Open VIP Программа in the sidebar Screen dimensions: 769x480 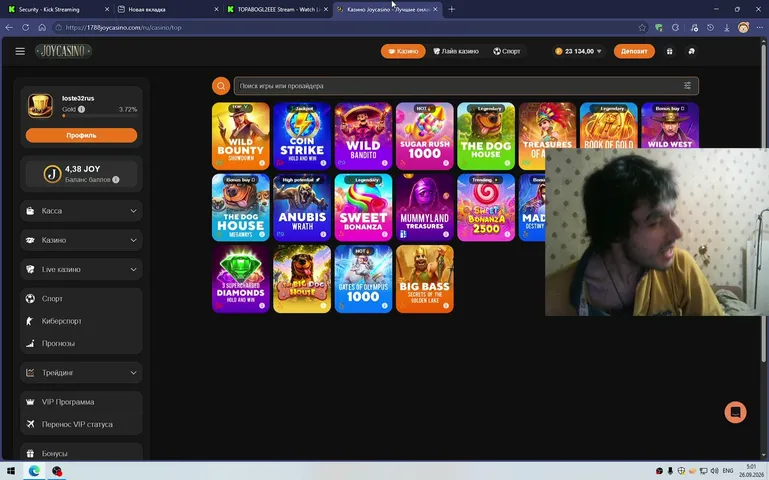point(81,402)
